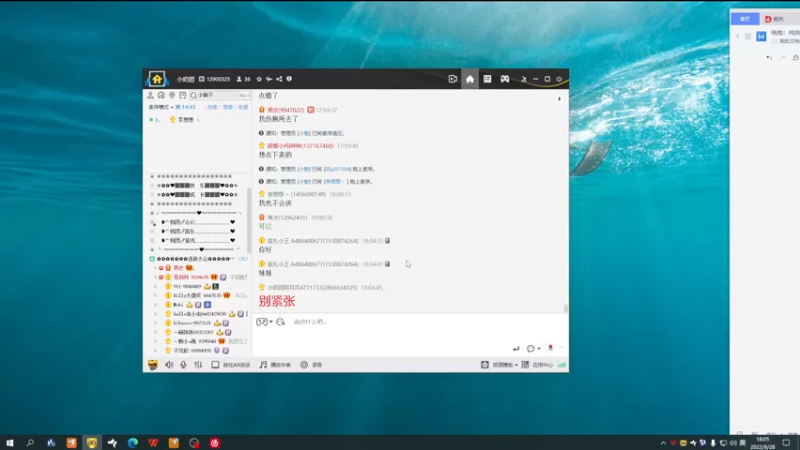Click the share icon in the title bar
Image resolution: width=800 pixels, height=450 pixels.
pyautogui.click(x=279, y=79)
